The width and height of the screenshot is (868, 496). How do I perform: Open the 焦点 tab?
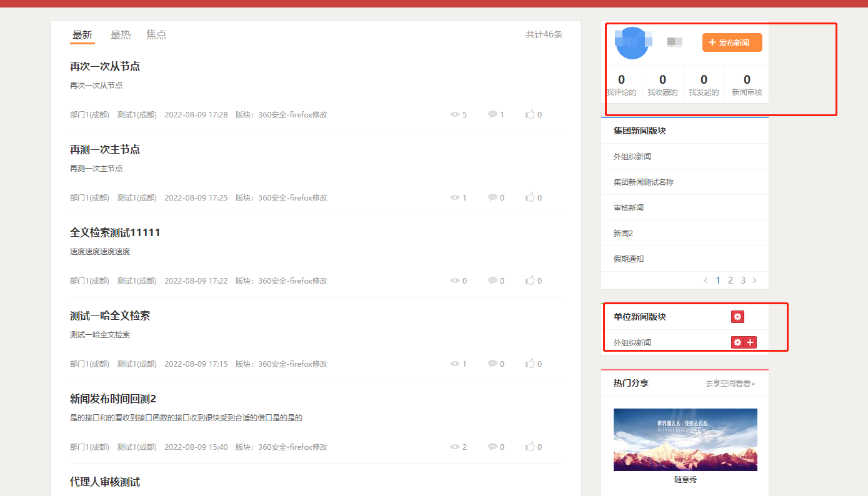point(156,35)
